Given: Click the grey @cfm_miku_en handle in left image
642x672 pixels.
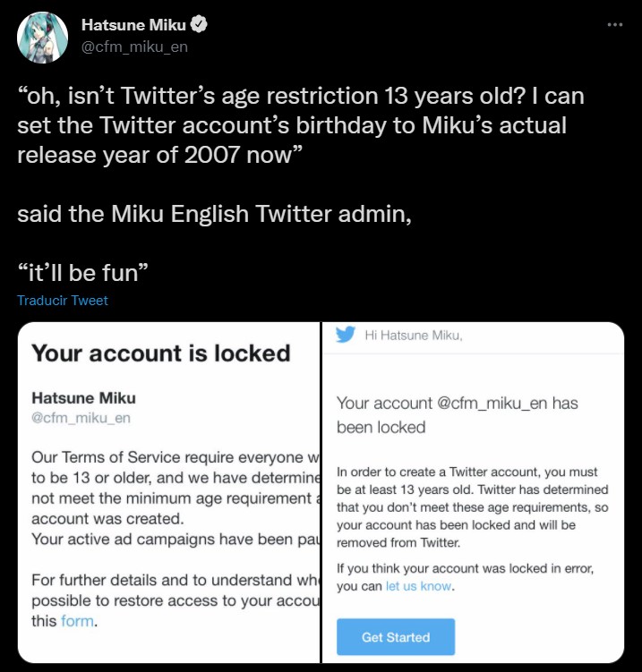Looking at the screenshot, I should point(81,417).
